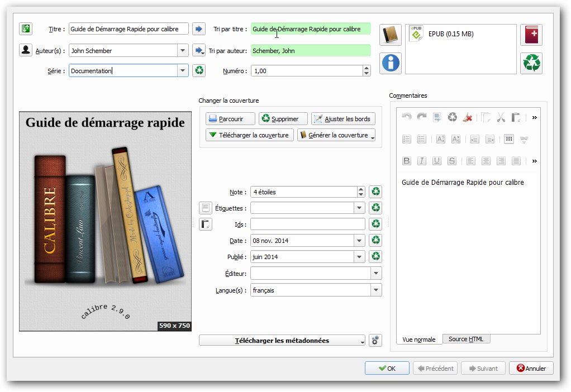Clear the series with its recycle icon
Viewport: 571px width, 392px height.
pyautogui.click(x=199, y=71)
